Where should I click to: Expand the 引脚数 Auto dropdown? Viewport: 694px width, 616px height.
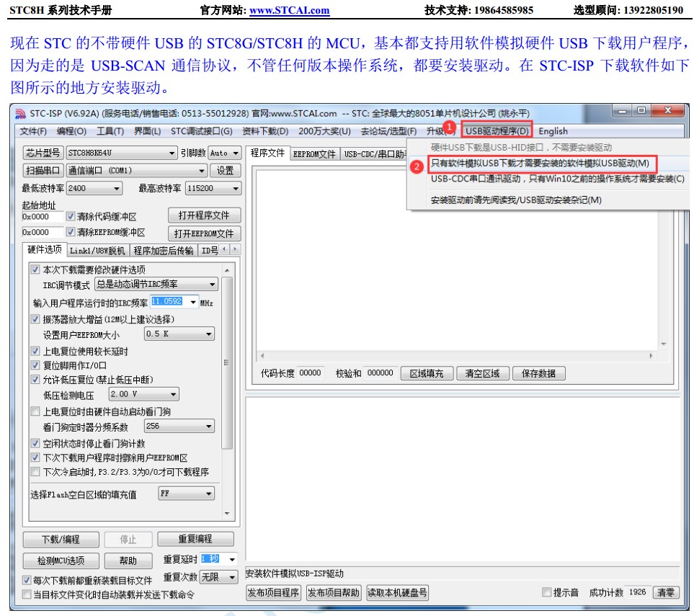[236, 153]
